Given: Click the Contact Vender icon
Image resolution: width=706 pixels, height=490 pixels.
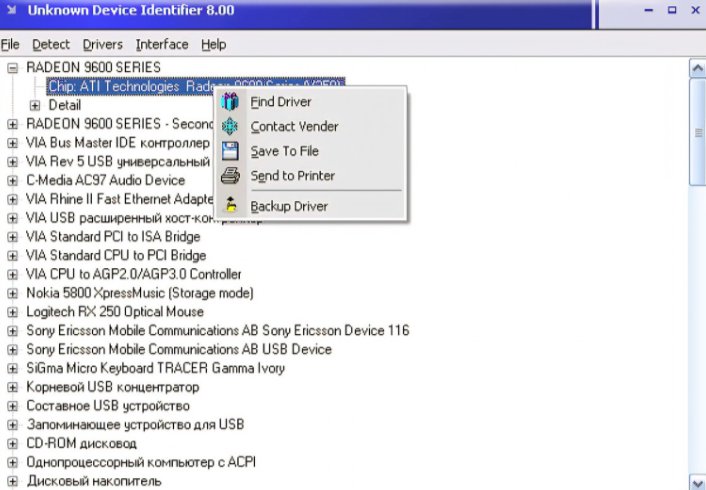Looking at the screenshot, I should coord(230,127).
